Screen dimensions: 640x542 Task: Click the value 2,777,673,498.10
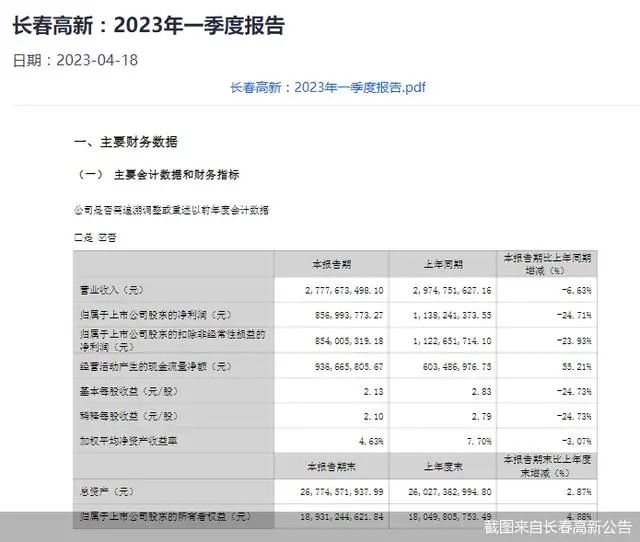point(344,291)
